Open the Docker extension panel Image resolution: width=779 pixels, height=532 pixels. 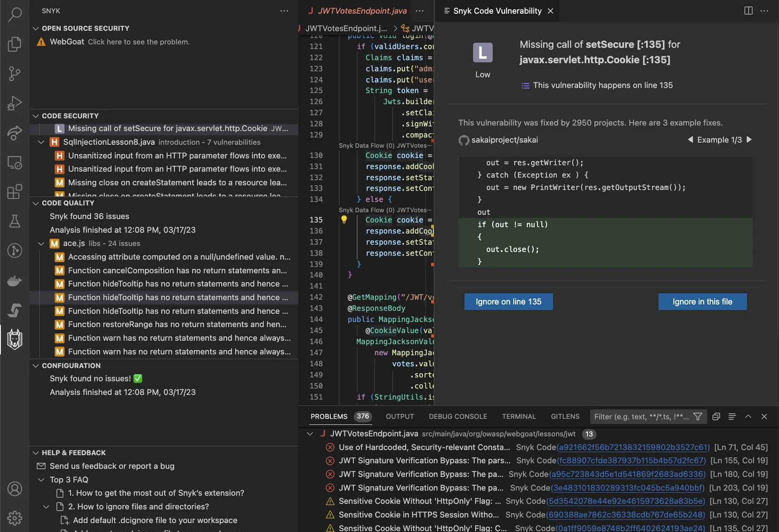tap(15, 281)
